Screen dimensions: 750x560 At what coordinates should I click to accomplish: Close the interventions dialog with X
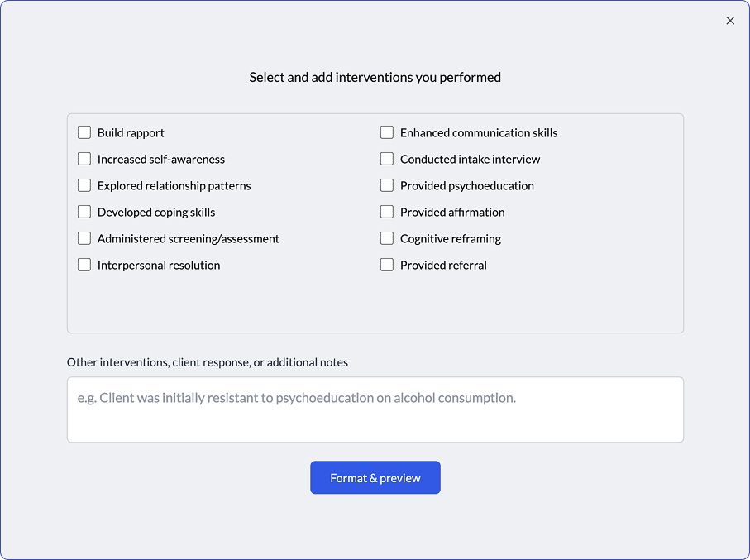[x=730, y=21]
